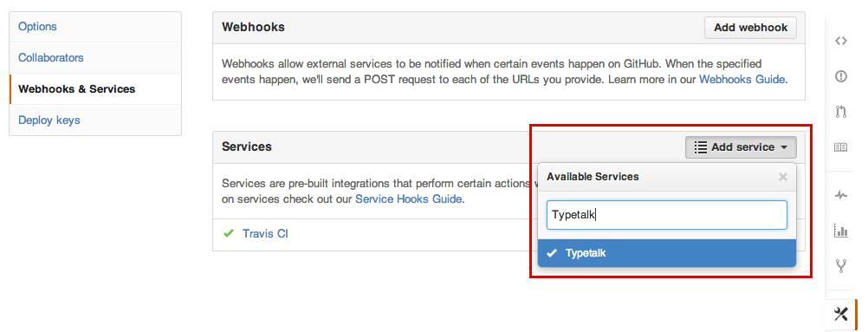The width and height of the screenshot is (868, 332).
Task: Click the green checkmark beside Travis CI
Action: pyautogui.click(x=228, y=234)
